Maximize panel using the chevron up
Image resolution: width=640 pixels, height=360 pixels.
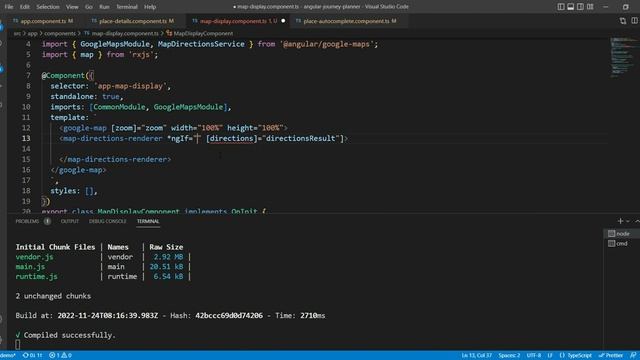point(637,221)
